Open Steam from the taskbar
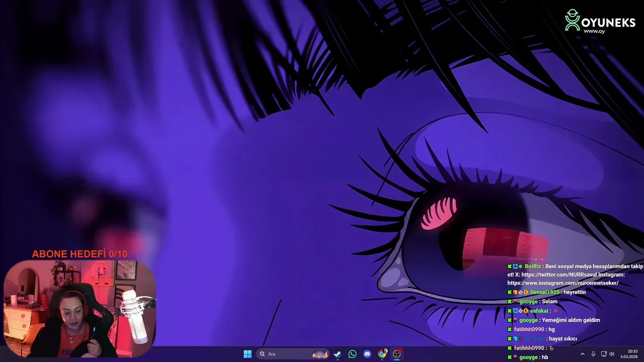This screenshot has height=362, width=644. (x=338, y=354)
